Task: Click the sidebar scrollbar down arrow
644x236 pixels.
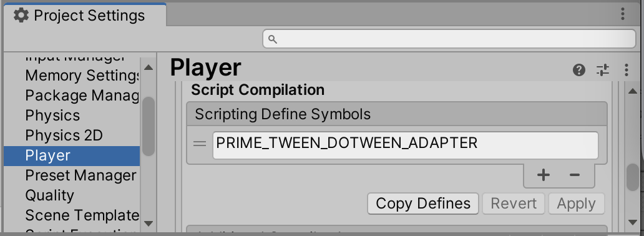Action: [149, 224]
